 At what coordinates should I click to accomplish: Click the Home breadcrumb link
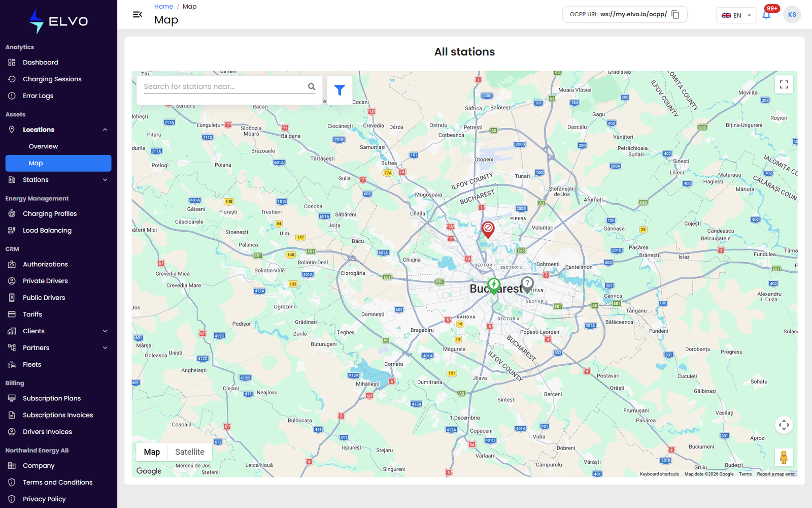tap(163, 7)
